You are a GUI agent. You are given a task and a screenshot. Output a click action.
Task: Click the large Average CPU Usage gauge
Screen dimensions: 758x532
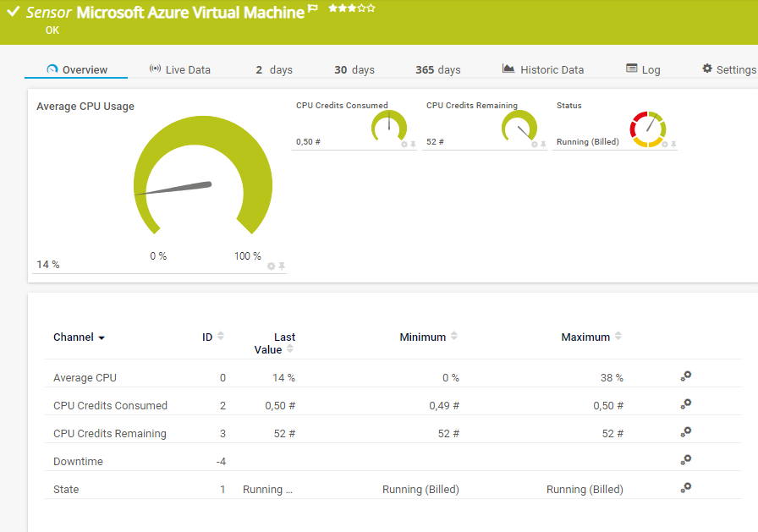point(202,178)
